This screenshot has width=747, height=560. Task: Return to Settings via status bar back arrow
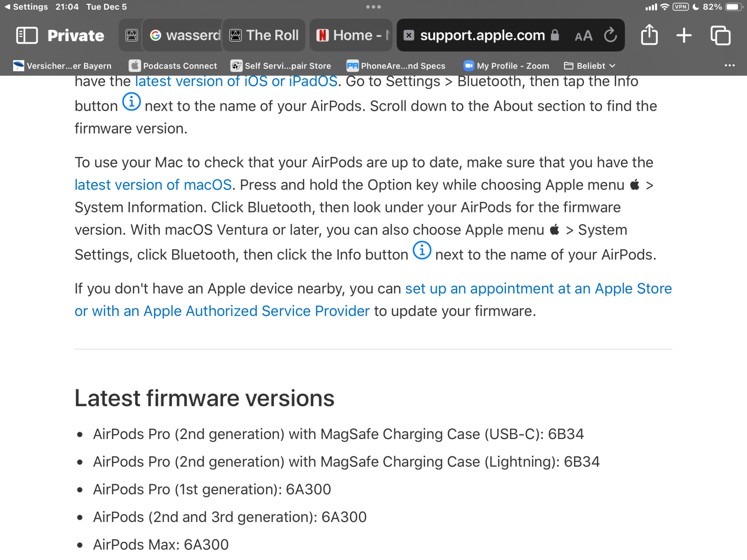tap(26, 7)
